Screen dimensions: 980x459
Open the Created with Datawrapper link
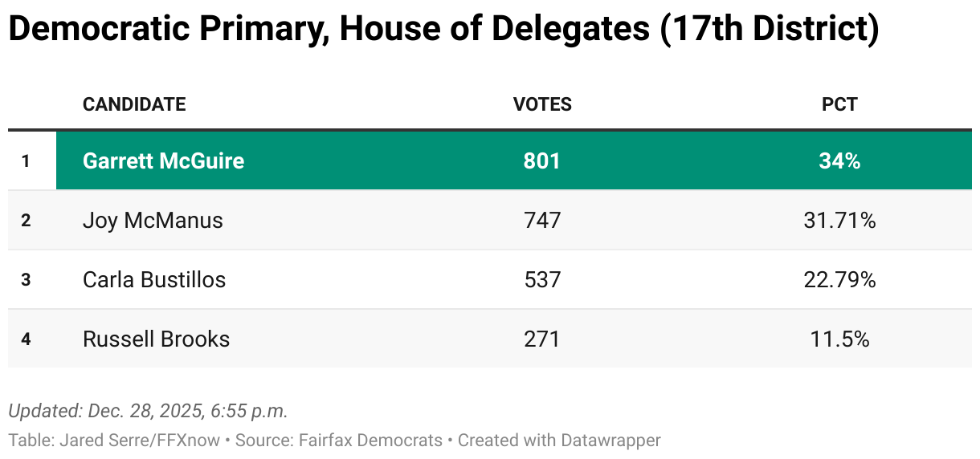[559, 440]
